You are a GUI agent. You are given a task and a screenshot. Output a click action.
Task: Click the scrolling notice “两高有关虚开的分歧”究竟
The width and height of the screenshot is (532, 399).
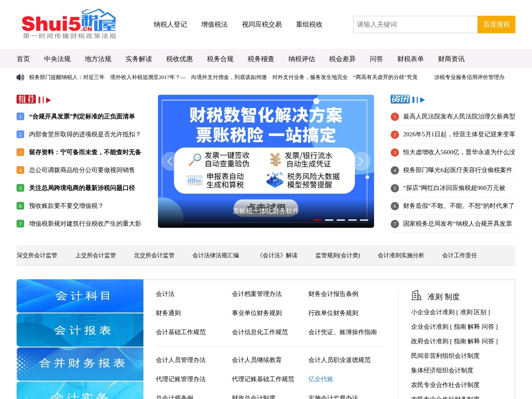[385, 77]
